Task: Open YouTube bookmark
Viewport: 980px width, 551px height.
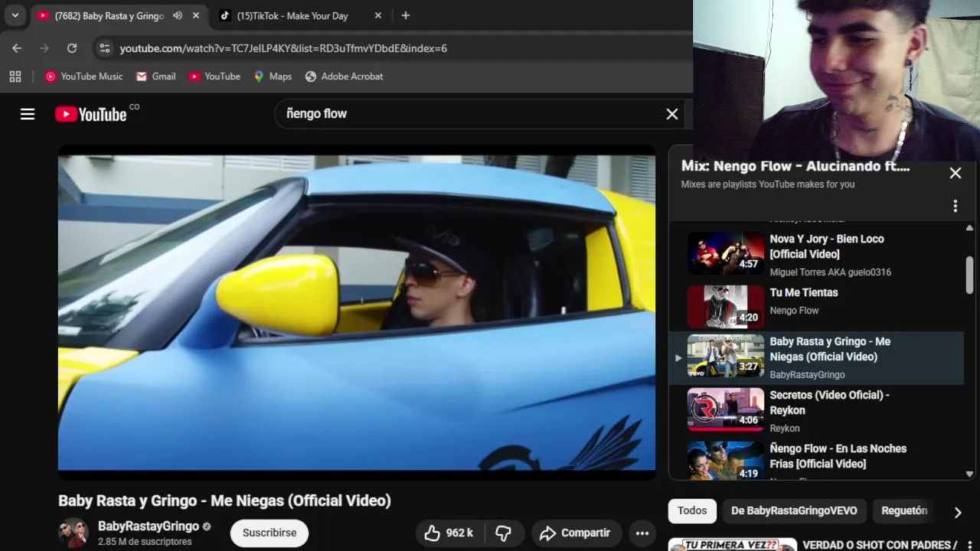Action: pyautogui.click(x=214, y=77)
